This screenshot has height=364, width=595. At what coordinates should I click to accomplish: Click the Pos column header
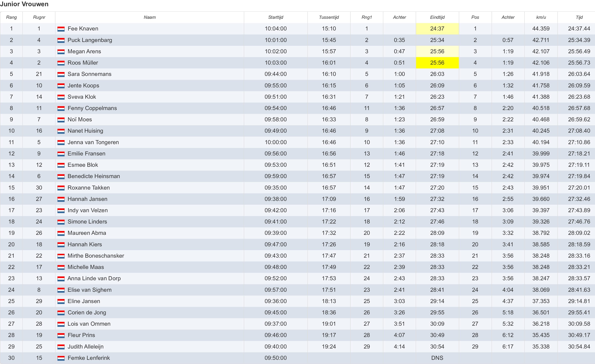coord(475,17)
